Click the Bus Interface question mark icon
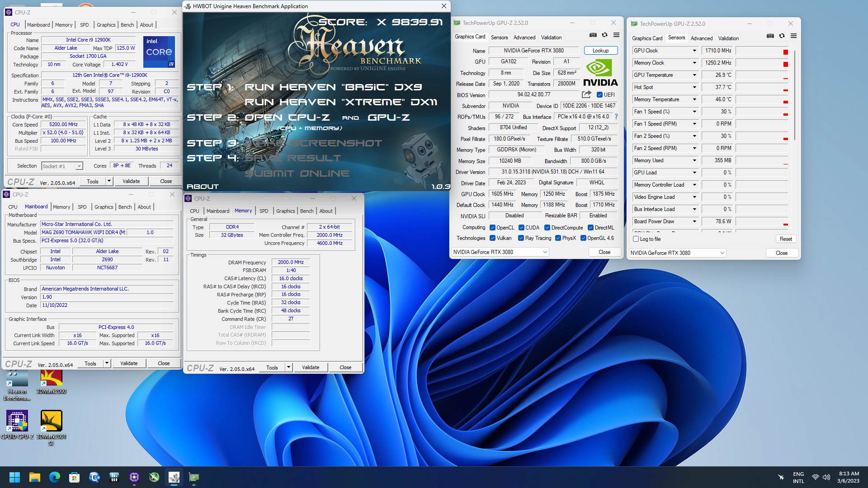Viewport: 868px width, 488px height. click(616, 117)
